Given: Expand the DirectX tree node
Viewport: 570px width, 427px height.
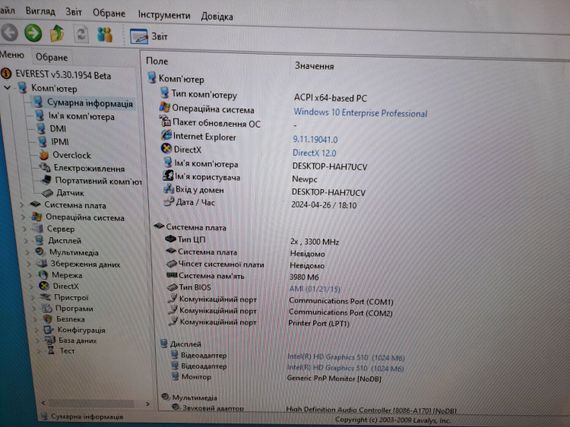Looking at the screenshot, I should (32, 286).
